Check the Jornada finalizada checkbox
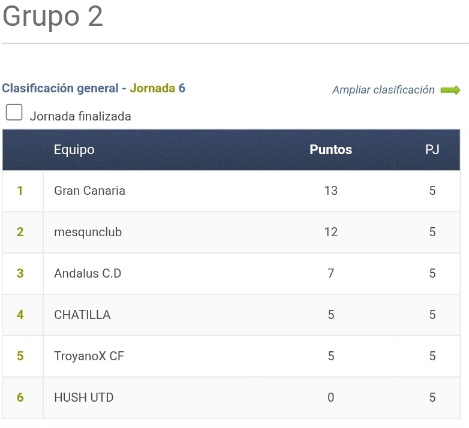 [14, 112]
